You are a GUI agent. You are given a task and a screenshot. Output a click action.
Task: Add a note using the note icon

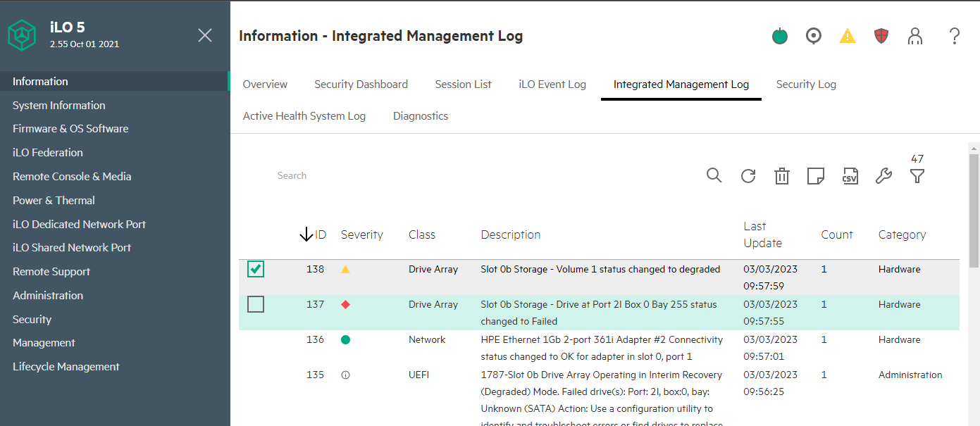(815, 176)
